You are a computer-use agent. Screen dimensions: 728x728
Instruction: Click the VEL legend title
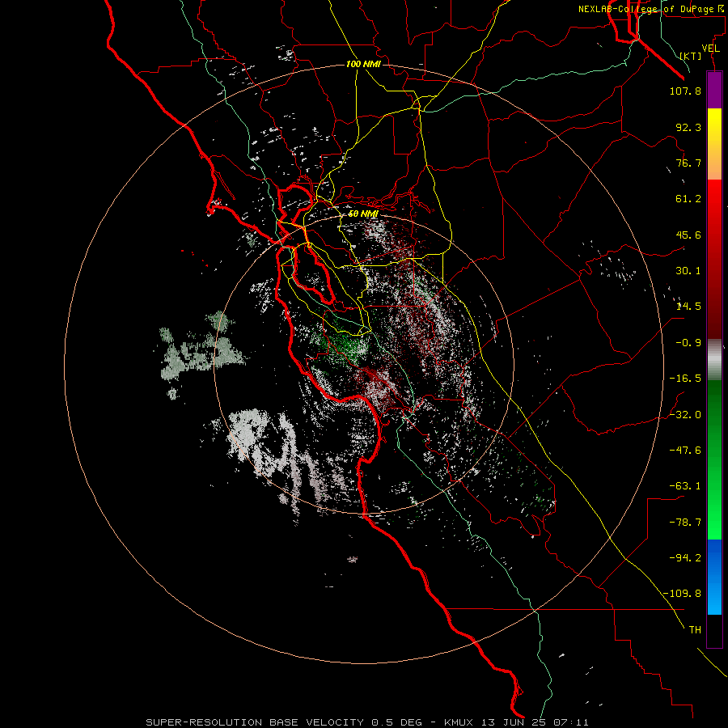(710, 49)
